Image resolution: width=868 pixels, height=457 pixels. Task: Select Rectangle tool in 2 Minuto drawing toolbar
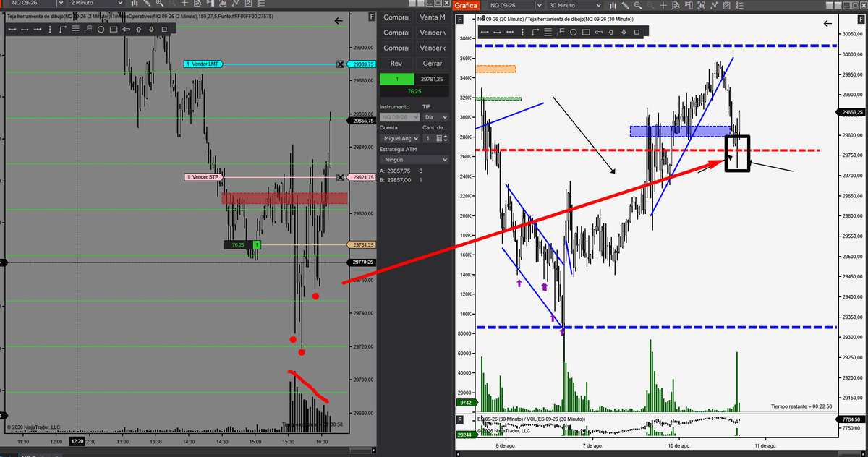coord(114,30)
